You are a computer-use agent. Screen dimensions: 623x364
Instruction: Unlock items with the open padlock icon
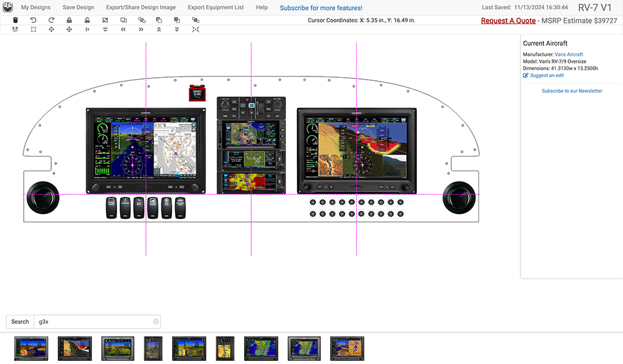(x=87, y=21)
